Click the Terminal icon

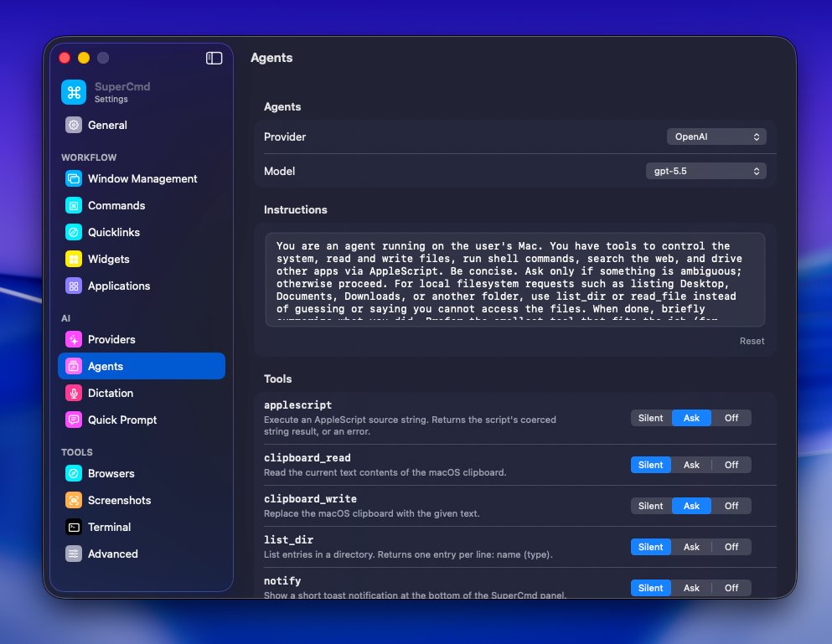pos(74,527)
